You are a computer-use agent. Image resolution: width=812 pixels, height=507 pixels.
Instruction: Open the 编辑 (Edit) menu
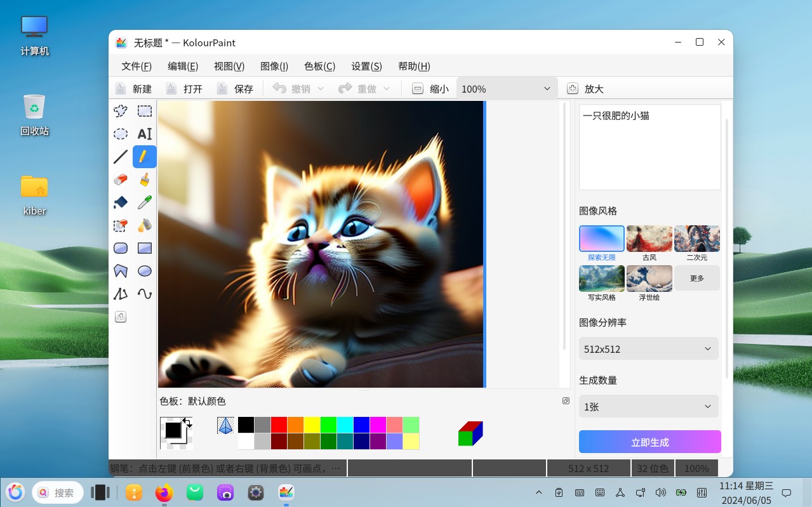(183, 66)
